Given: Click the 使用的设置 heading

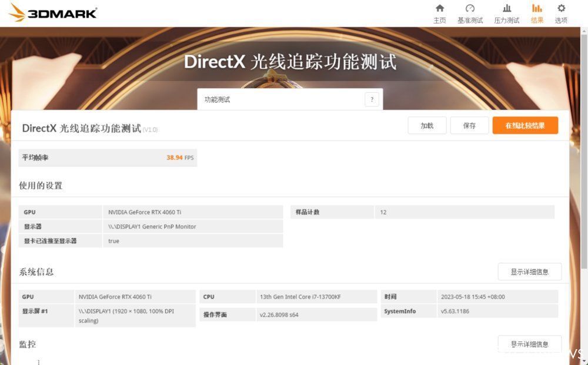Looking at the screenshot, I should (41, 186).
